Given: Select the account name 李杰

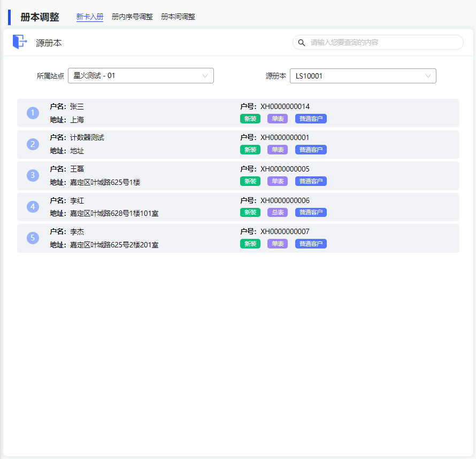Looking at the screenshot, I should click(77, 232).
